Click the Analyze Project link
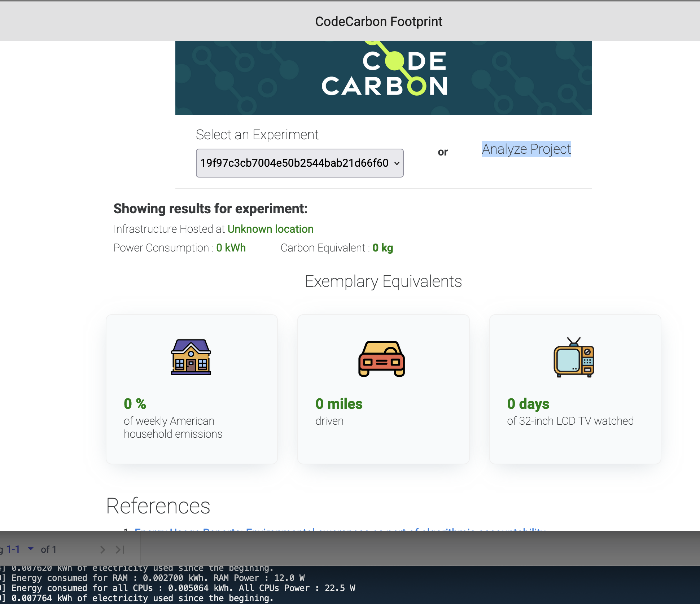Viewport: 700px width, 604px height. tap(526, 149)
